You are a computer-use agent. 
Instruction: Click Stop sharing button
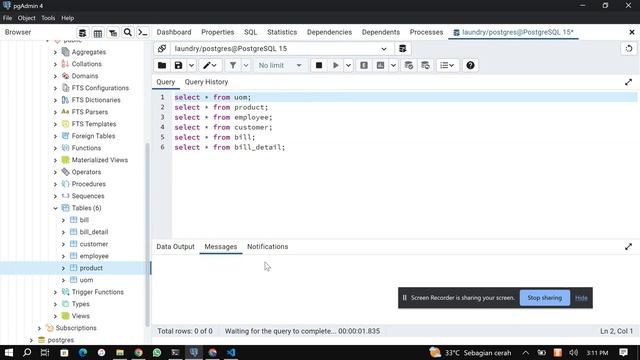[544, 298]
